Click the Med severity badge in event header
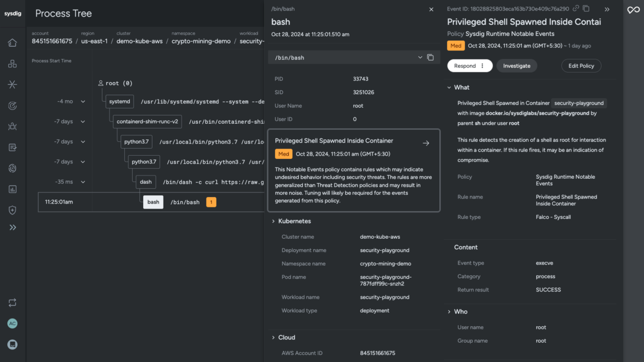The image size is (644, 362). (456, 46)
